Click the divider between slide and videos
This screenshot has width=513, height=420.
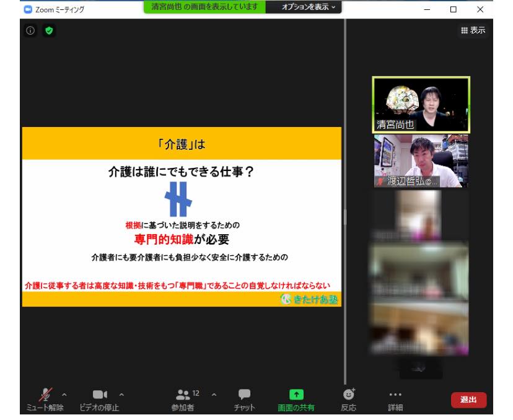(x=344, y=217)
